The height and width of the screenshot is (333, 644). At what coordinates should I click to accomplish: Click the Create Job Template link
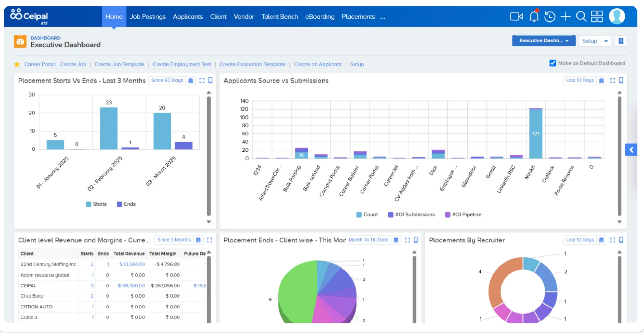tap(119, 64)
